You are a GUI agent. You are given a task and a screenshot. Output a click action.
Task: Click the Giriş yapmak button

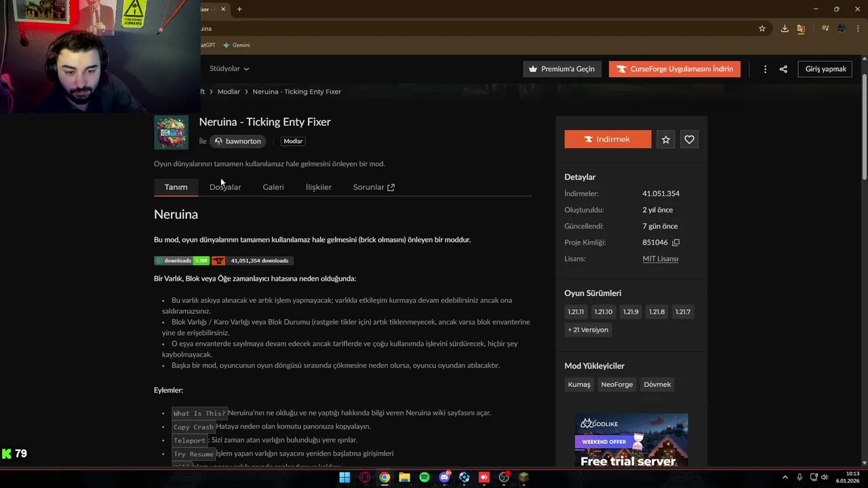[x=825, y=69]
